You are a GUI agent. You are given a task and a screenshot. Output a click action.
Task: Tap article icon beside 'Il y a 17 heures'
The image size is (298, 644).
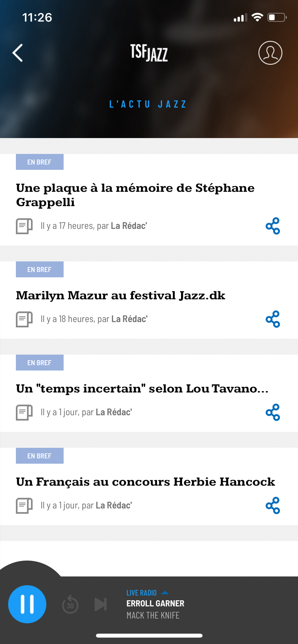point(24,226)
